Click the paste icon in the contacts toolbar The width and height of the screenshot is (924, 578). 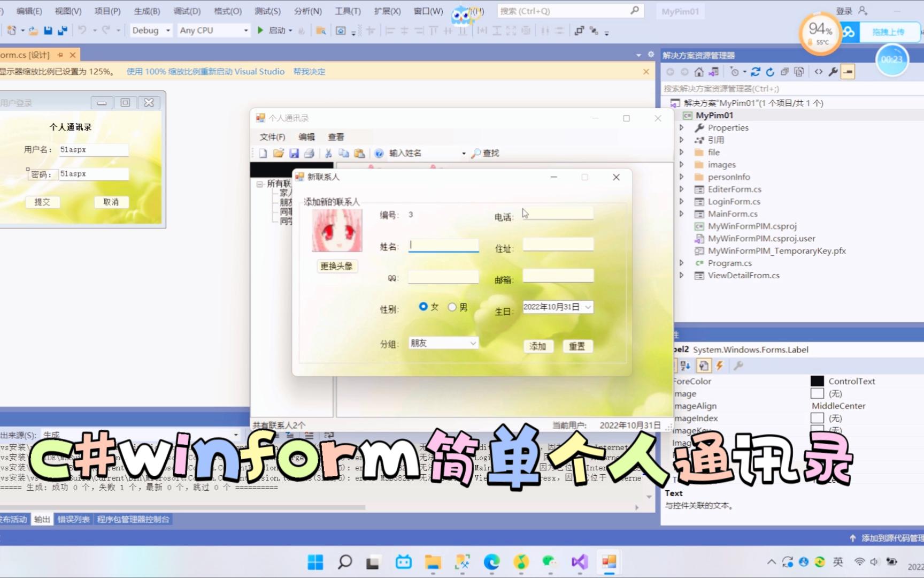point(360,153)
